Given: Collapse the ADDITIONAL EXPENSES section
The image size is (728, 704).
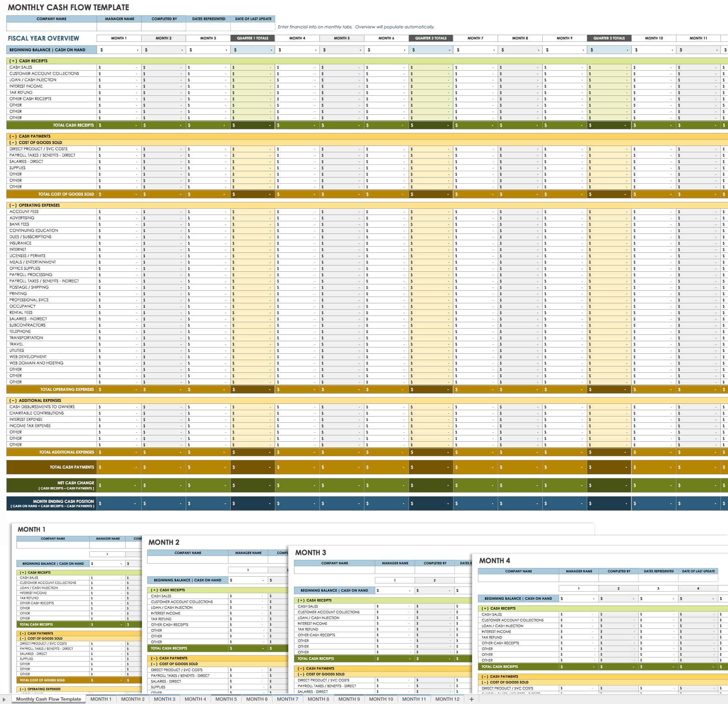Looking at the screenshot, I should 13,400.
